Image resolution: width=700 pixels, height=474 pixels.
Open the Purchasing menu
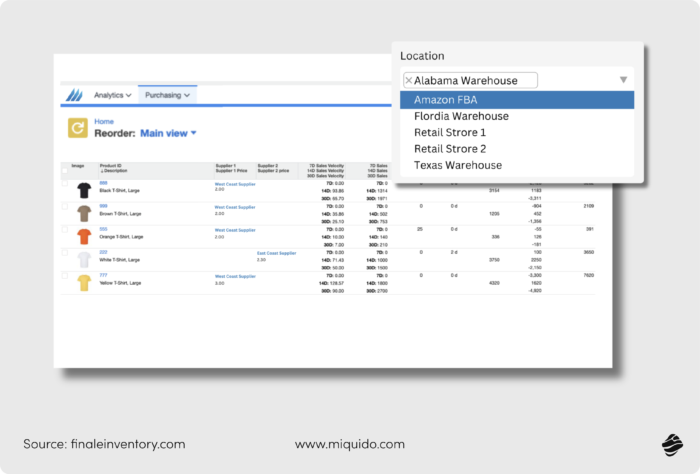click(167, 95)
